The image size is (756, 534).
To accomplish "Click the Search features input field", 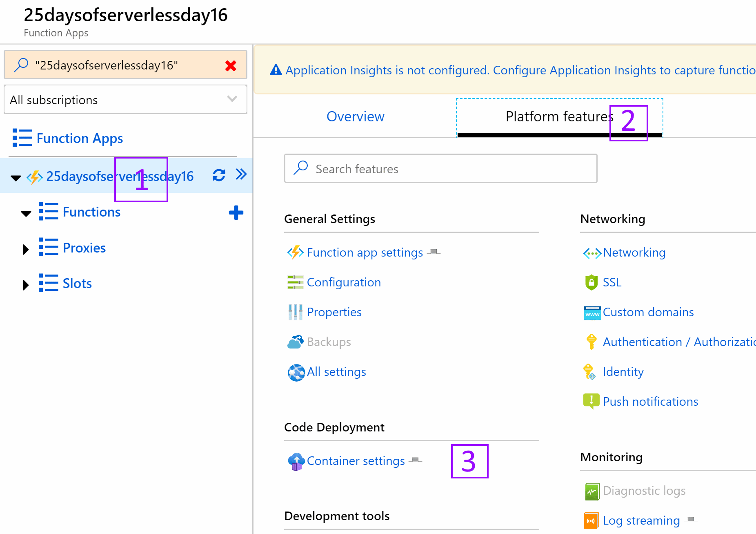I will tap(441, 169).
